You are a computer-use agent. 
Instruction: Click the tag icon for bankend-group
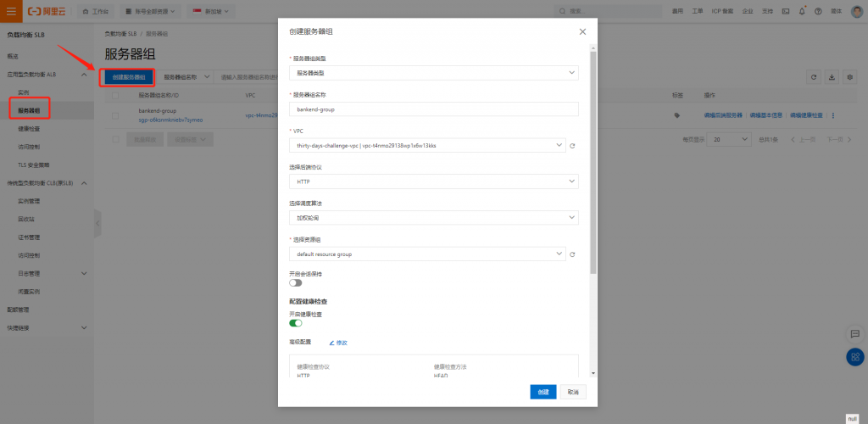(x=676, y=115)
